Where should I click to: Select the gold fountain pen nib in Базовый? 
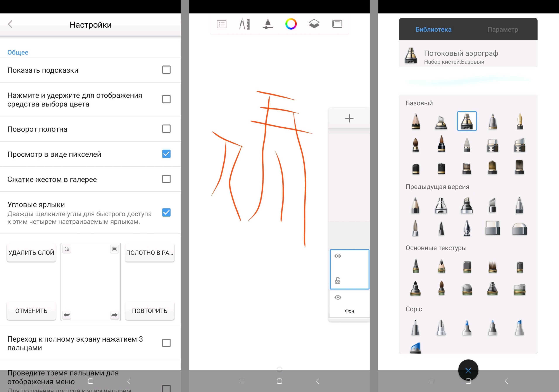(519, 121)
